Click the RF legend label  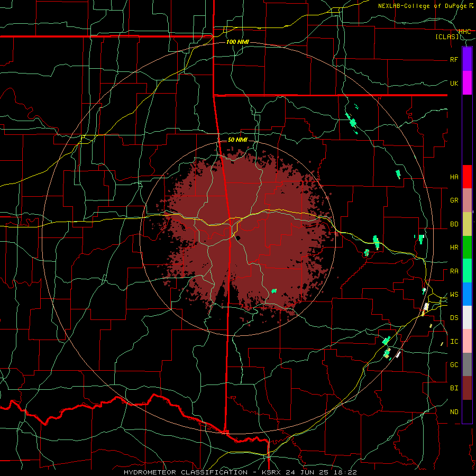[x=454, y=59]
